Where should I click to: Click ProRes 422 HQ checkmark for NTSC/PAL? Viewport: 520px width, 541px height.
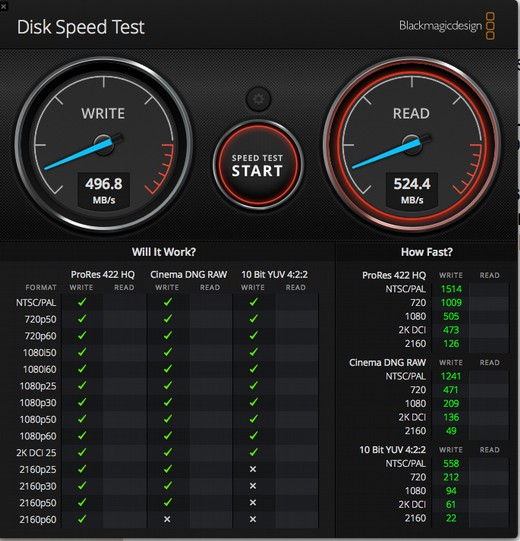click(x=82, y=302)
